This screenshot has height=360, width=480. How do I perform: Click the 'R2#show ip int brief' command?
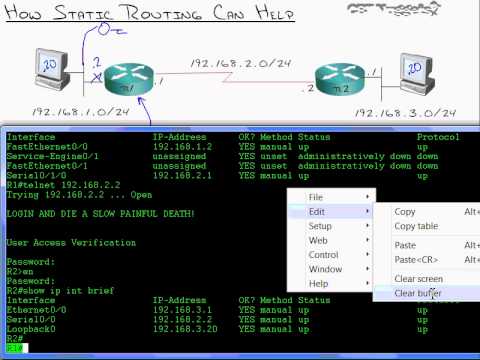60,291
